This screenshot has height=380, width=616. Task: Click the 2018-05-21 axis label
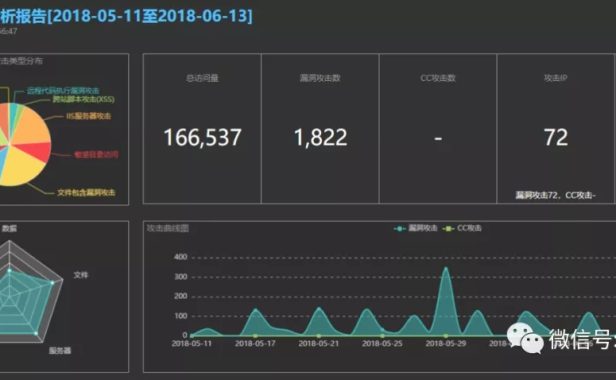319,343
